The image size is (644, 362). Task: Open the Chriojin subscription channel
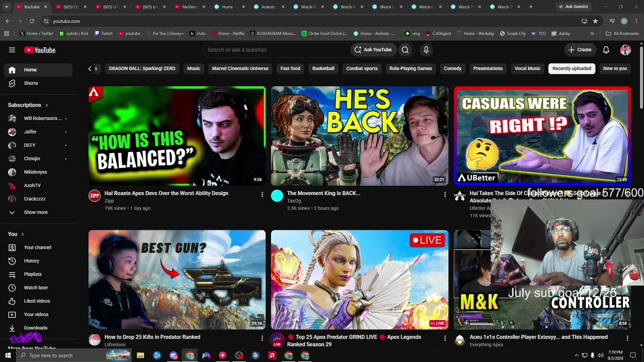point(39,158)
